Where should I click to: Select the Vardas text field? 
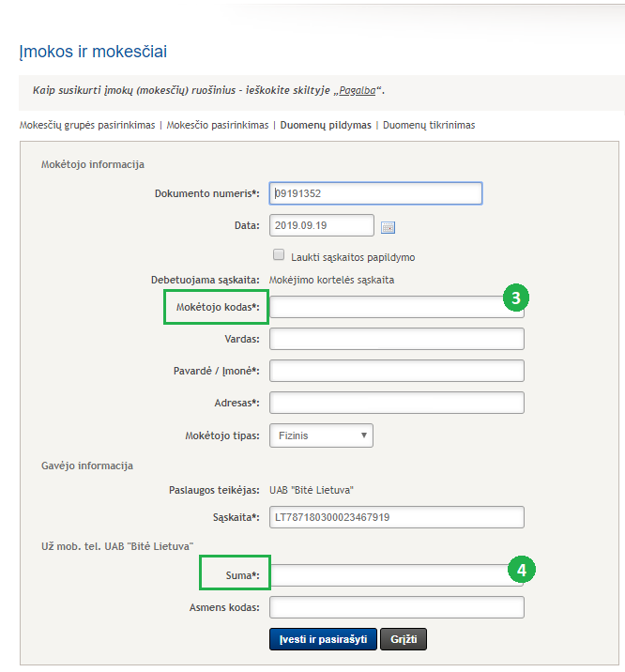coord(396,339)
